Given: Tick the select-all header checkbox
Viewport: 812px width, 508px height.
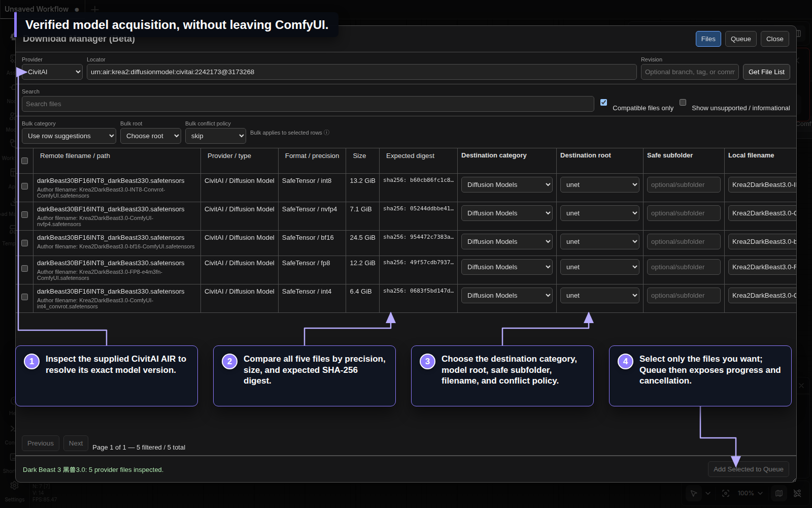Looking at the screenshot, I should coord(24,161).
